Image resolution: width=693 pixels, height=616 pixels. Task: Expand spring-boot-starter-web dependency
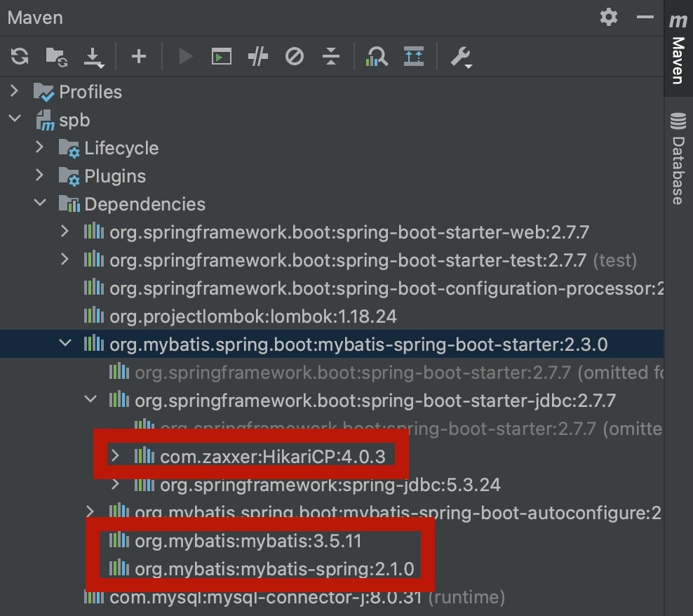[x=64, y=232]
